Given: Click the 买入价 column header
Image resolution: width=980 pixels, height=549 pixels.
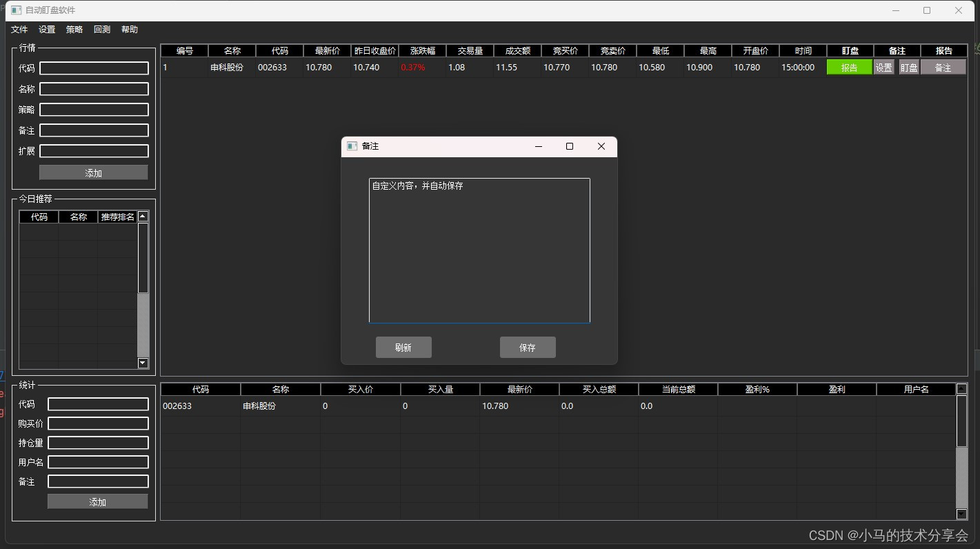Looking at the screenshot, I should pyautogui.click(x=361, y=390).
